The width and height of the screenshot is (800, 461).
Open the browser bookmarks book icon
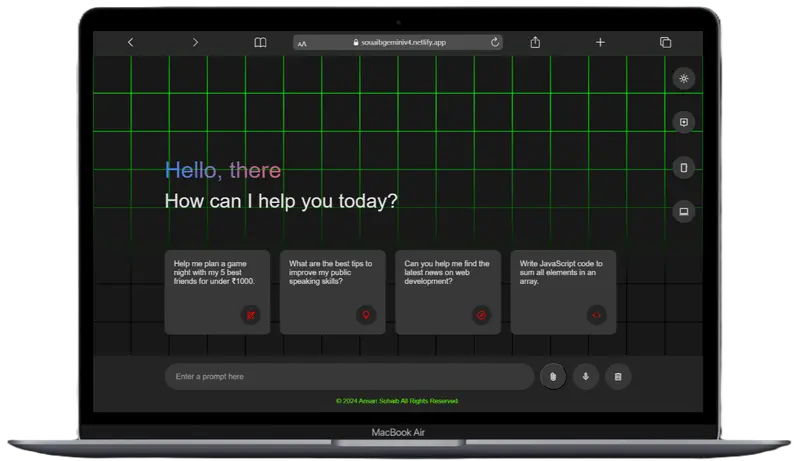click(x=260, y=42)
